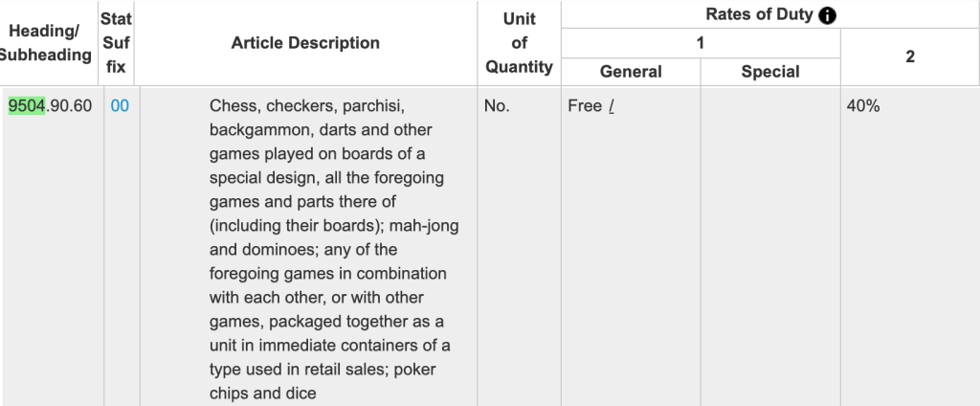Click the Heading/Subheading column header
This screenshot has width=980, height=406.
point(44,43)
